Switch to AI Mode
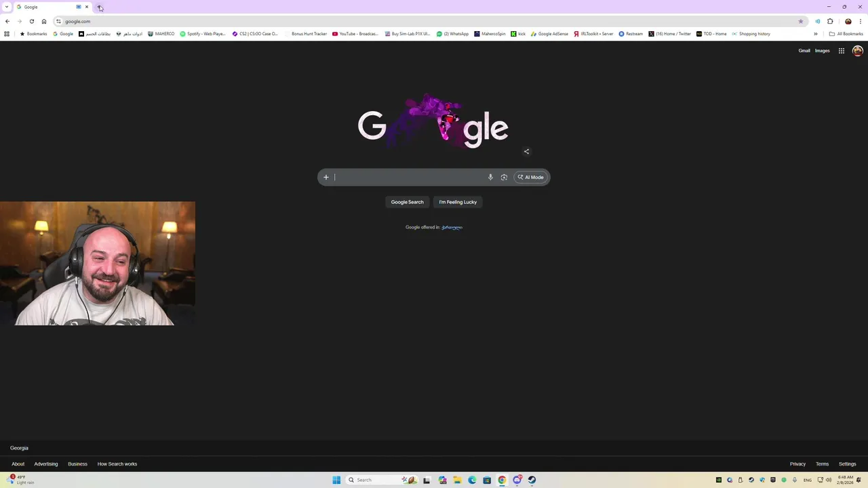 pyautogui.click(x=531, y=178)
